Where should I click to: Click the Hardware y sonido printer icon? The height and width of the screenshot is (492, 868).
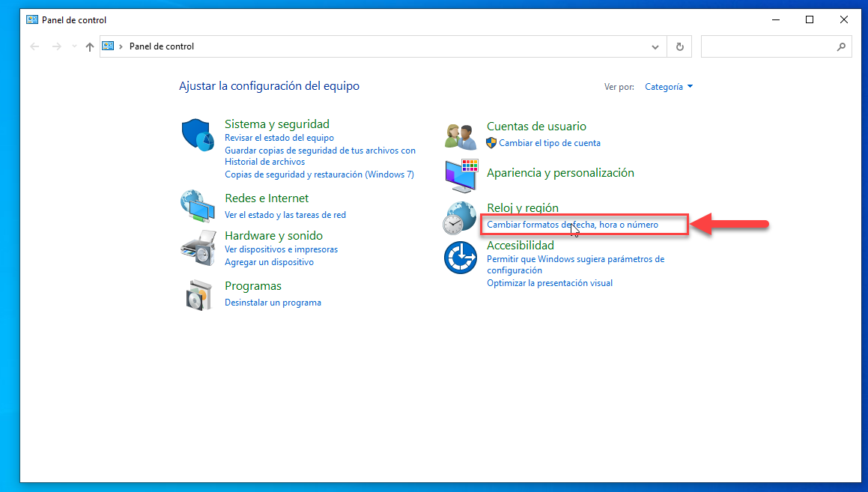198,248
